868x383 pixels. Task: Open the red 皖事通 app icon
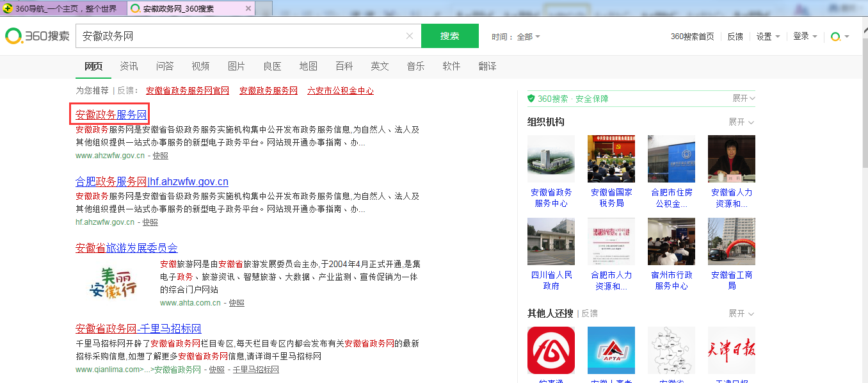[x=551, y=350]
